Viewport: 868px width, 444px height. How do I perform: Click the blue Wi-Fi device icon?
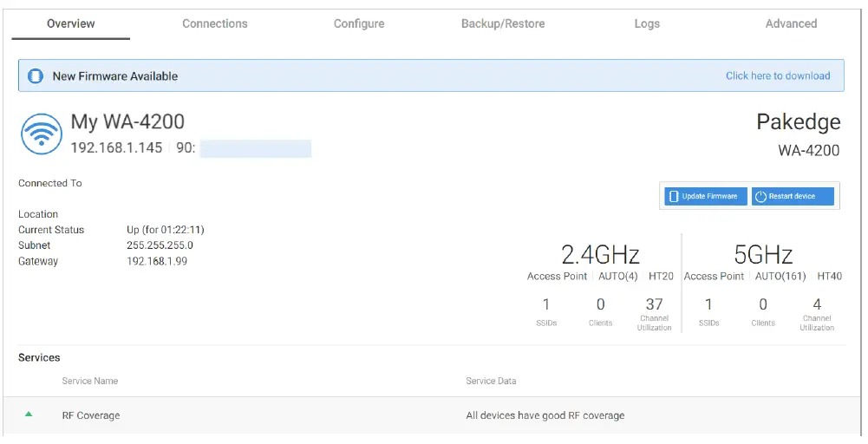[x=42, y=134]
